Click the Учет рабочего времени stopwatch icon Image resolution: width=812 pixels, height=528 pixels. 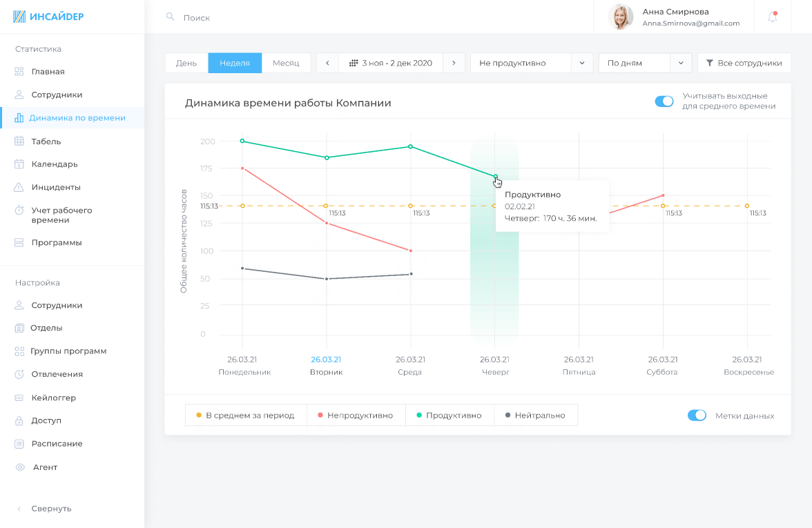click(19, 210)
